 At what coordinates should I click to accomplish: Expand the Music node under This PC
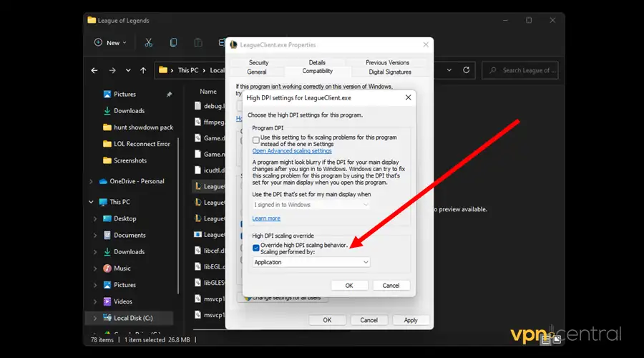[x=95, y=268]
